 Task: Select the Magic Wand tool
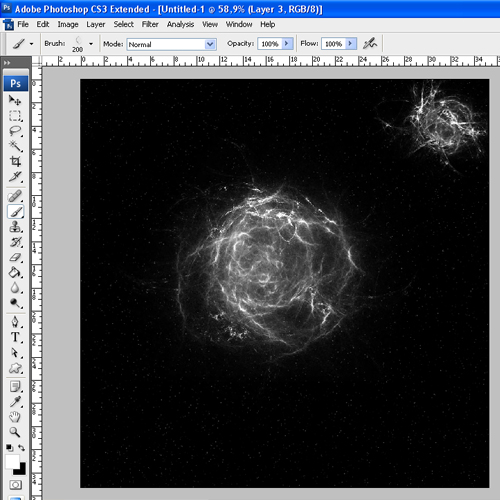click(x=15, y=146)
